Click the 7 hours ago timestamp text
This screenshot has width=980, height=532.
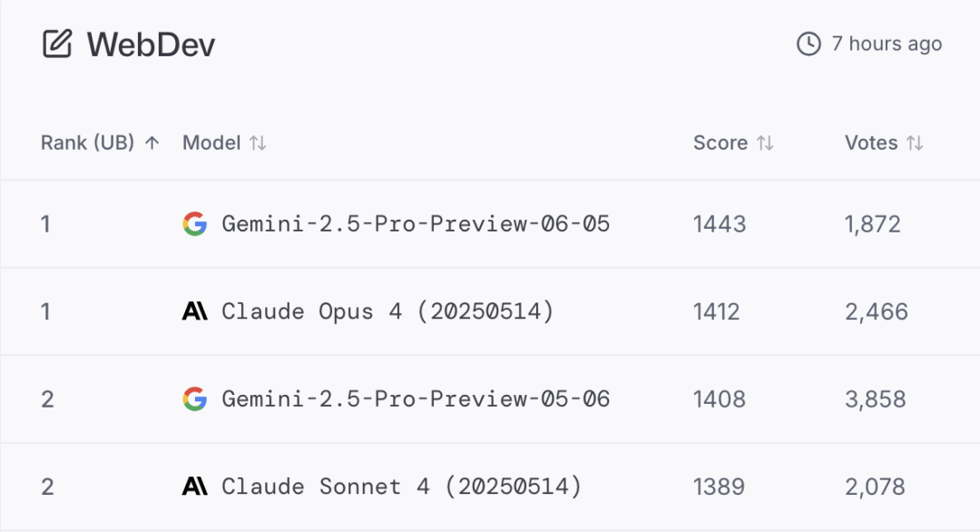(887, 44)
